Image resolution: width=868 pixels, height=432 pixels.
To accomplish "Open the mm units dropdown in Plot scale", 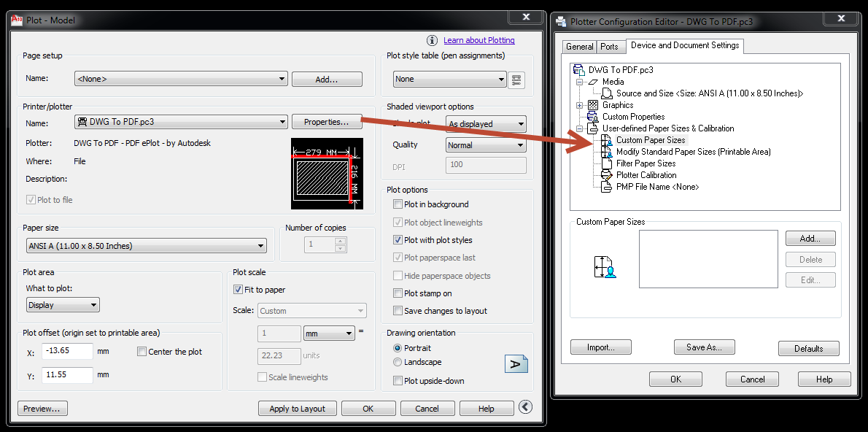I will coord(329,333).
